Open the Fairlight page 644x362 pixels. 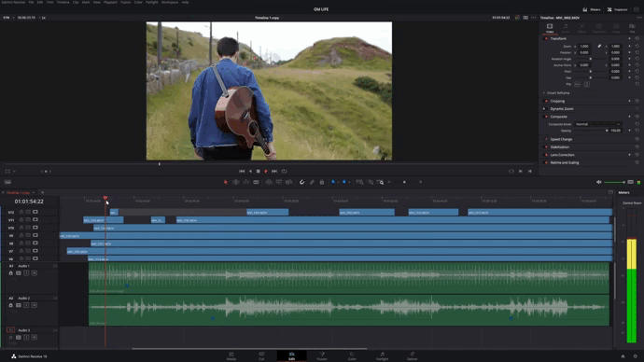click(382, 355)
